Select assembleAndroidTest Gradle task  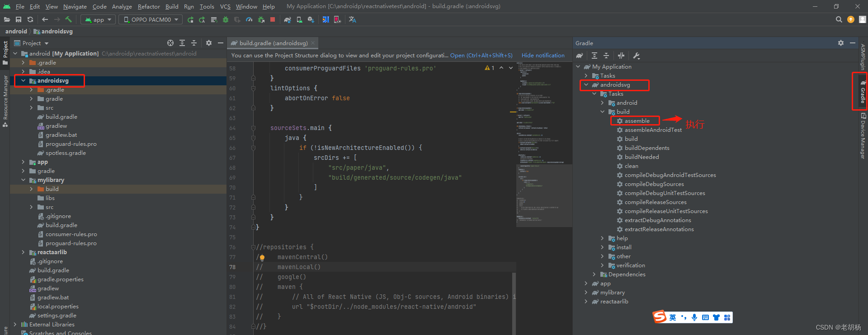coord(653,130)
